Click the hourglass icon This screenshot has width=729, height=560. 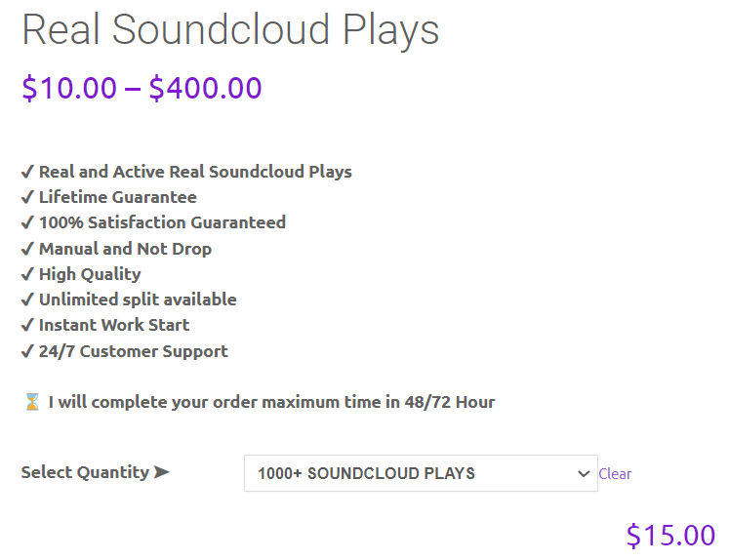point(32,402)
